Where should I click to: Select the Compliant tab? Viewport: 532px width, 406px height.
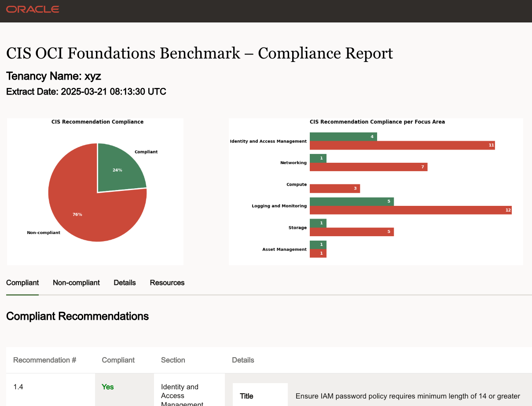[22, 283]
